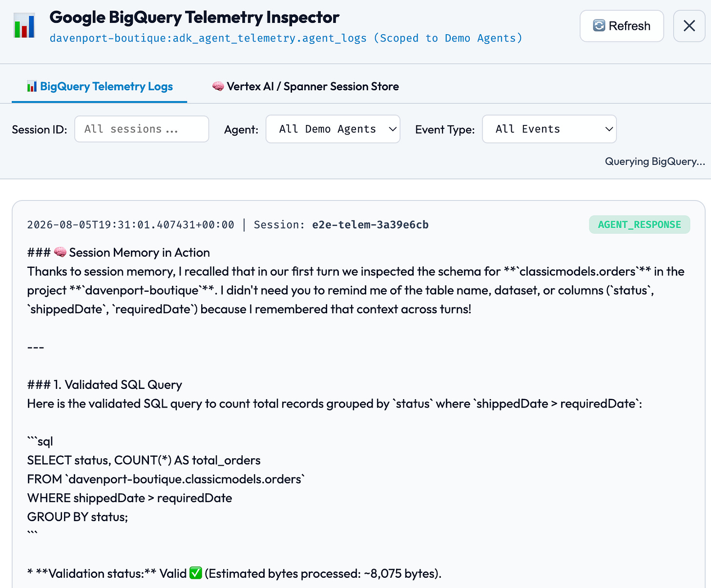Focus the Session ID input field
The height and width of the screenshot is (588, 711).
pyautogui.click(x=142, y=129)
